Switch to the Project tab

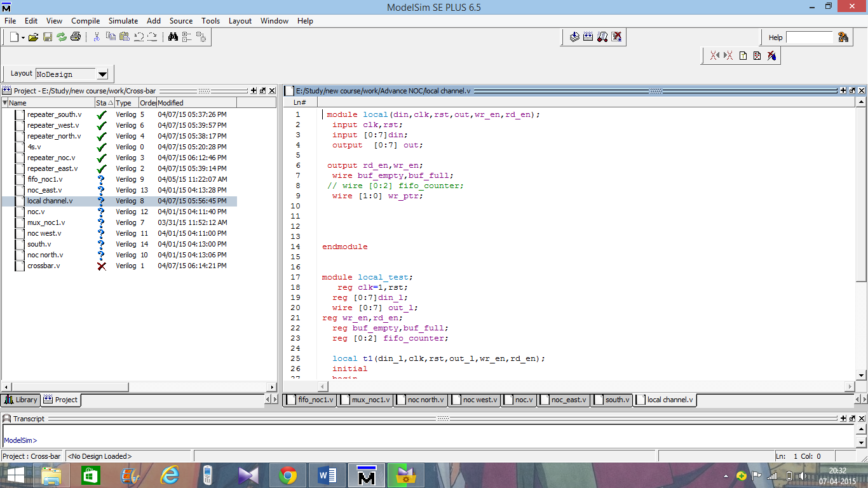[61, 400]
